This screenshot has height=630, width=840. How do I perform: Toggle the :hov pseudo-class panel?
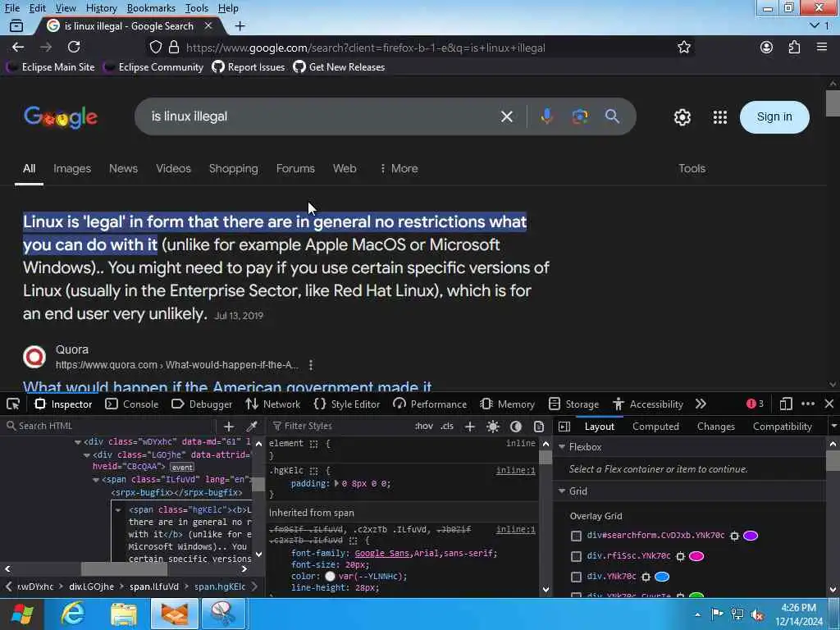(x=424, y=427)
